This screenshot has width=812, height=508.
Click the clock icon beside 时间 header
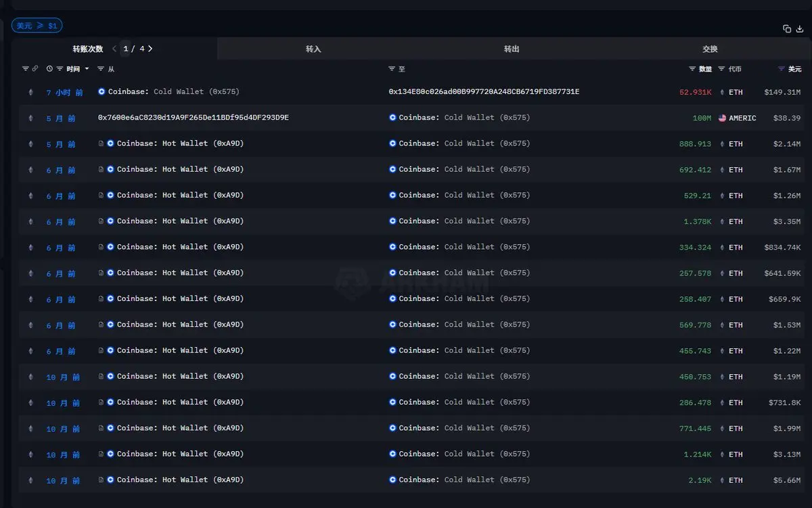(x=49, y=69)
